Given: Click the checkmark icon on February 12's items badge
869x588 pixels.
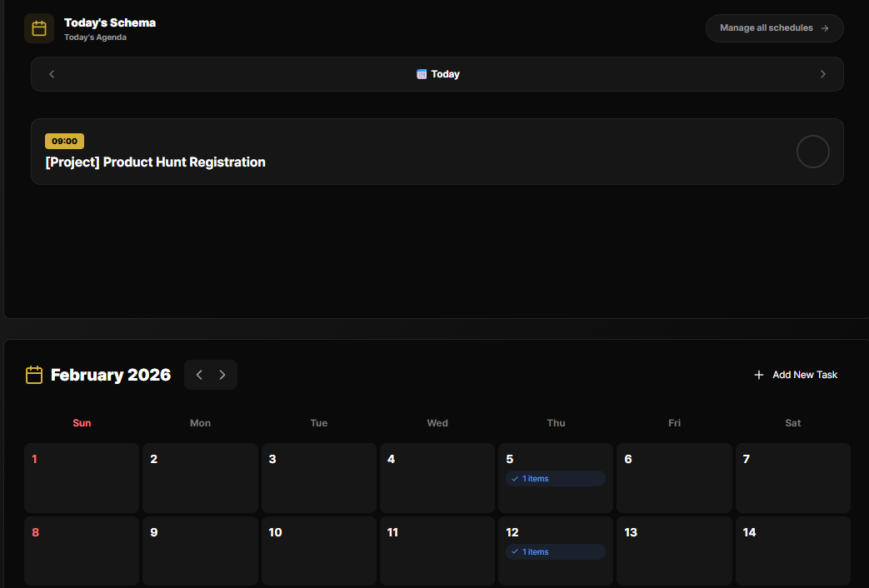Looking at the screenshot, I should (514, 551).
